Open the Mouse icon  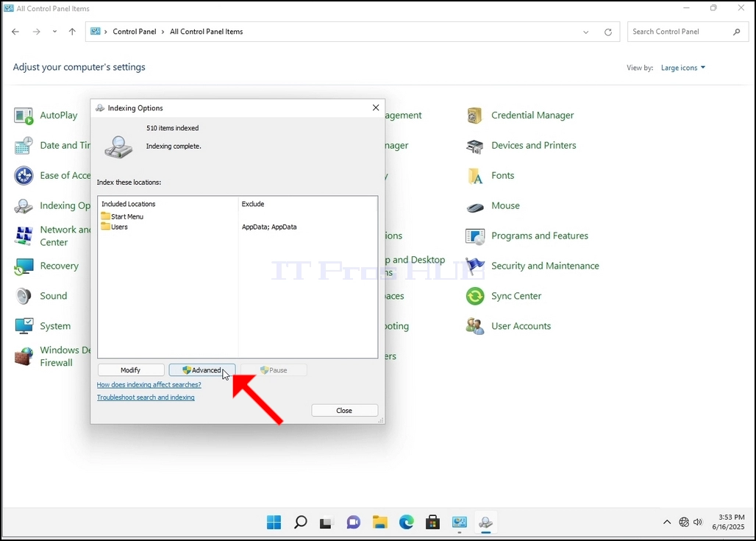tap(475, 207)
